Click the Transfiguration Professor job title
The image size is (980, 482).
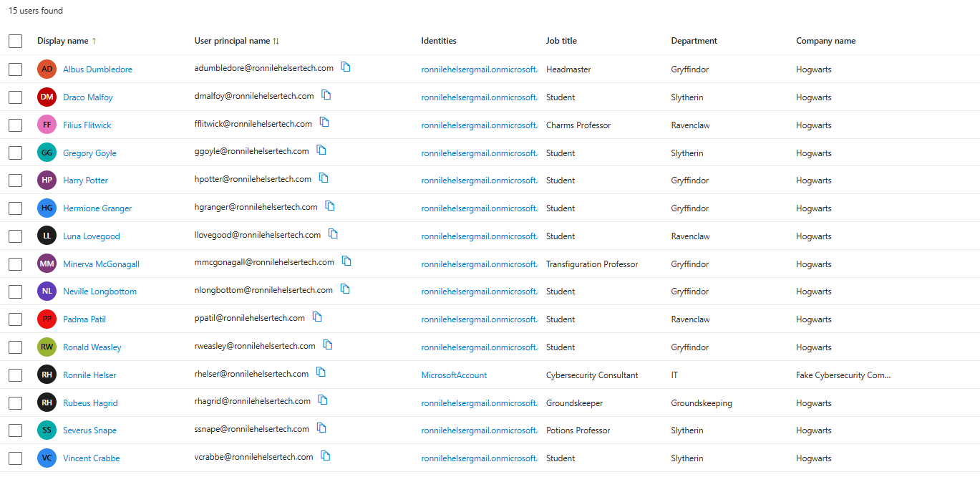(592, 264)
